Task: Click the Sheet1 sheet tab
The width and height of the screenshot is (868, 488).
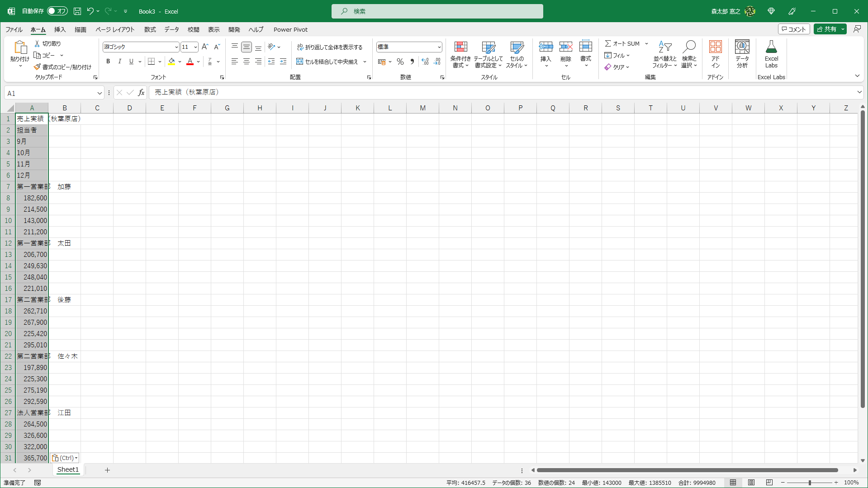Action: click(68, 469)
